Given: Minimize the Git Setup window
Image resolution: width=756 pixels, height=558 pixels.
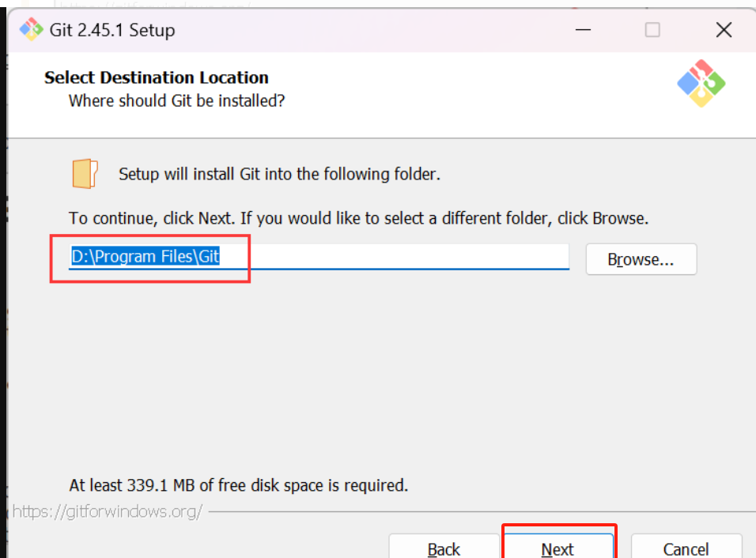Looking at the screenshot, I should coord(584,30).
